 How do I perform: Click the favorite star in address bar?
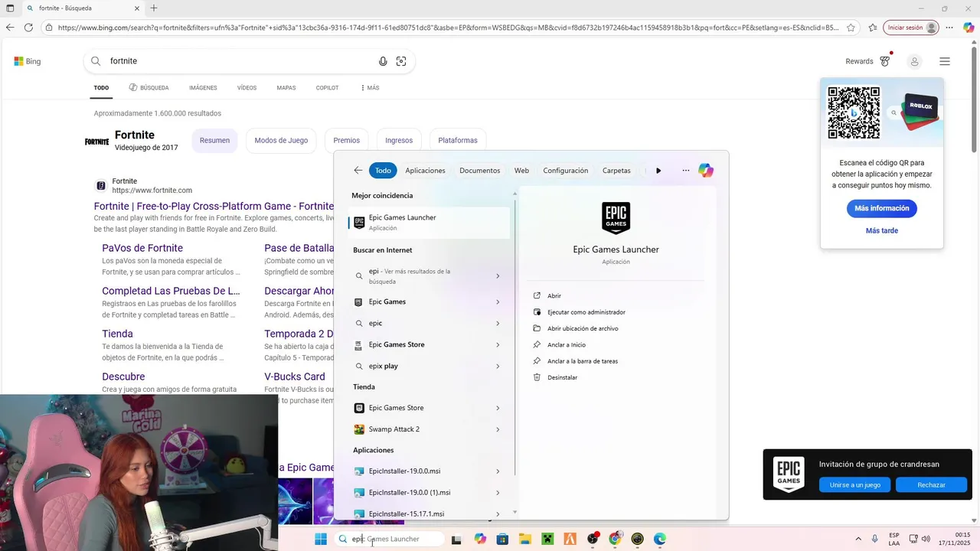click(x=851, y=28)
